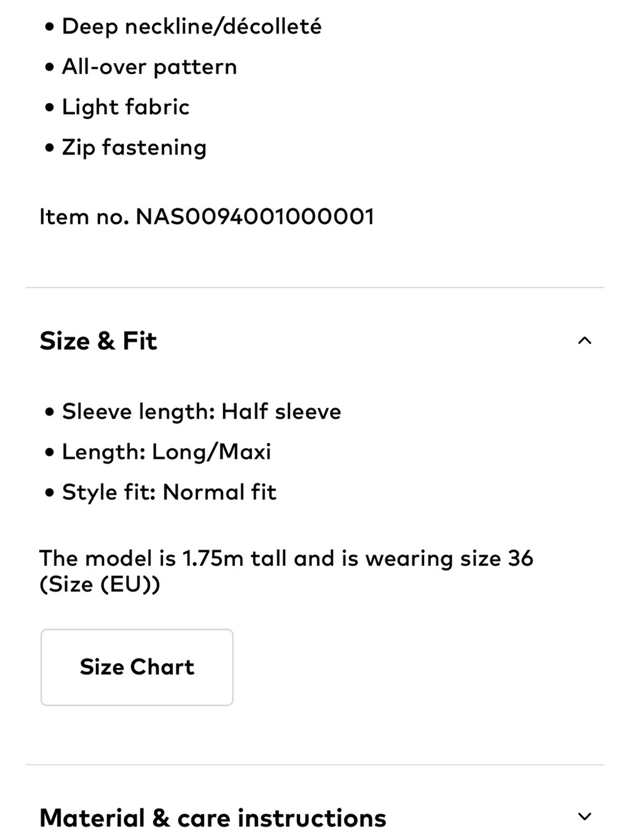Click the Deep neckline/décolleté bullet text
Screen dimensions: 630x840
coord(192,26)
